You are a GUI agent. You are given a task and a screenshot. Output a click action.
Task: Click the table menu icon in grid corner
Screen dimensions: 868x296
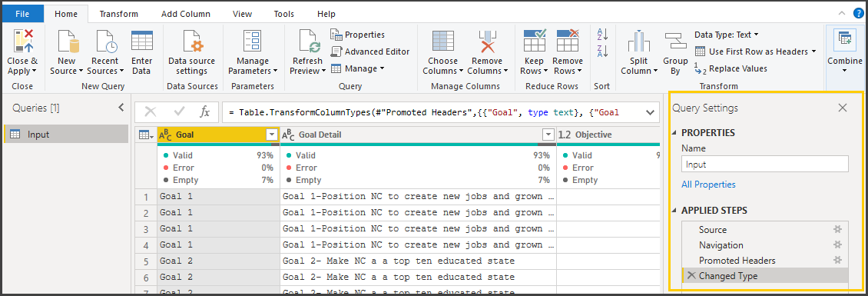145,135
